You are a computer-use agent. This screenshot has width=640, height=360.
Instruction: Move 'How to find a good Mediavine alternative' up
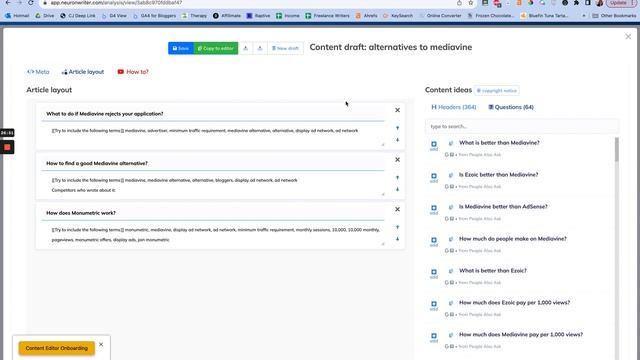397,178
